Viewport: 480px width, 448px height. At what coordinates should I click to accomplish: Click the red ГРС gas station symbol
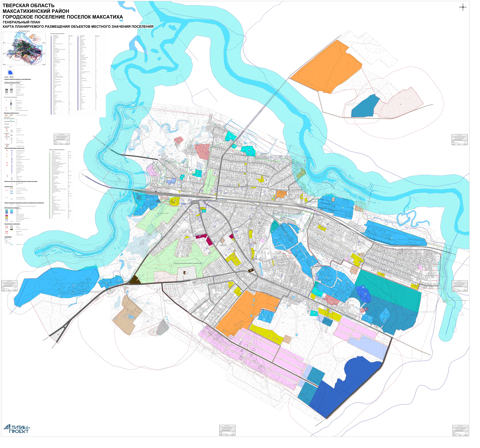click(7, 146)
